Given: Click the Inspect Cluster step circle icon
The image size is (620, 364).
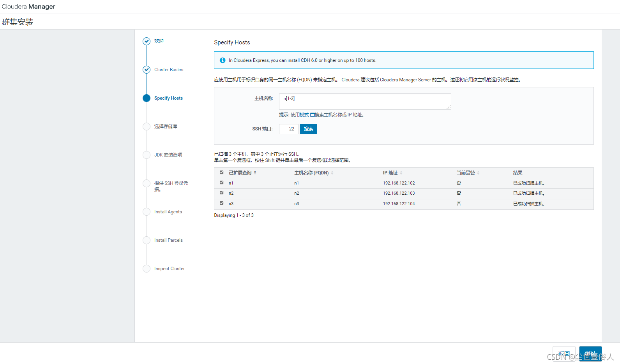Looking at the screenshot, I should 147,269.
